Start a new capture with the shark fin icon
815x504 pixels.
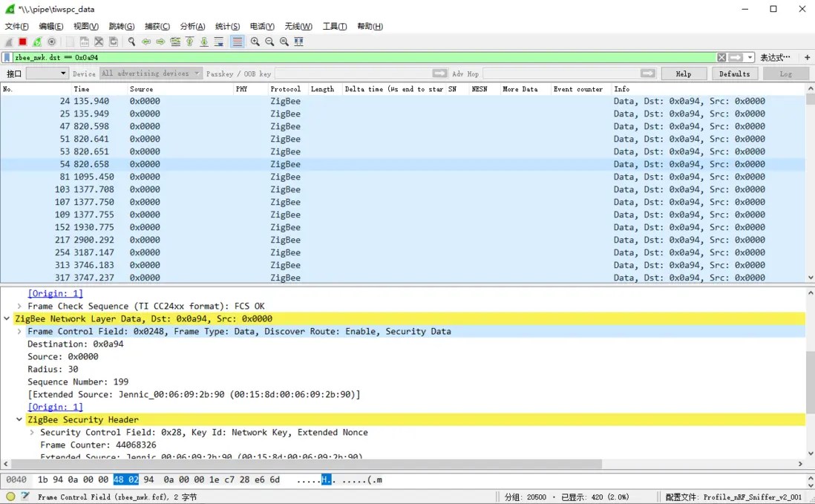pos(8,42)
